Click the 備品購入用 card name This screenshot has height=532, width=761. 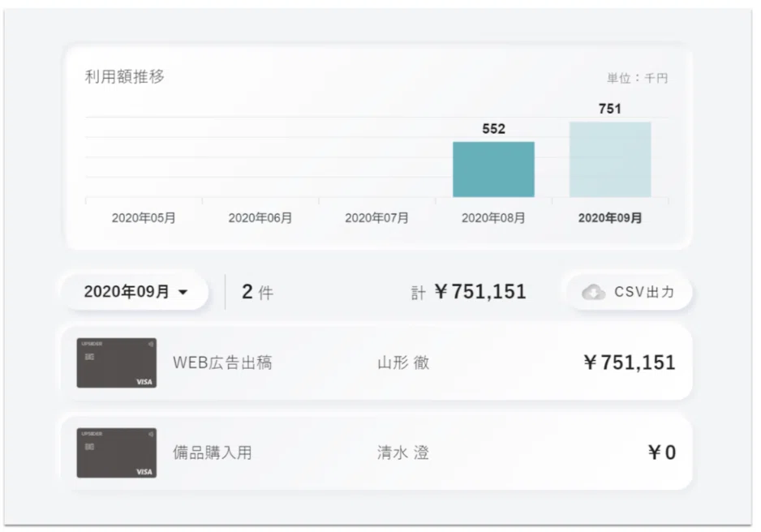[x=213, y=453]
